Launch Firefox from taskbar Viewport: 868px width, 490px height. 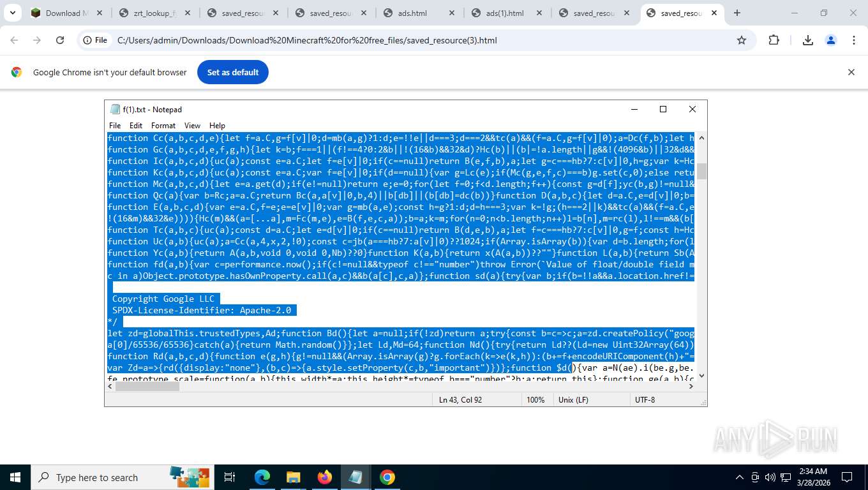[324, 477]
